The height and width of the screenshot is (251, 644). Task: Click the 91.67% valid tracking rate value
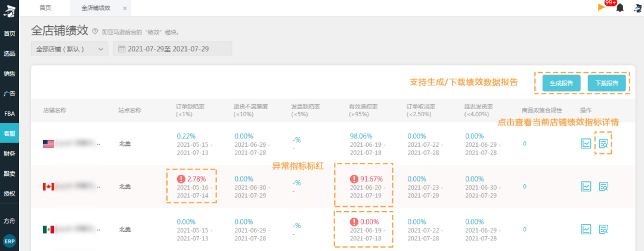coord(371,179)
